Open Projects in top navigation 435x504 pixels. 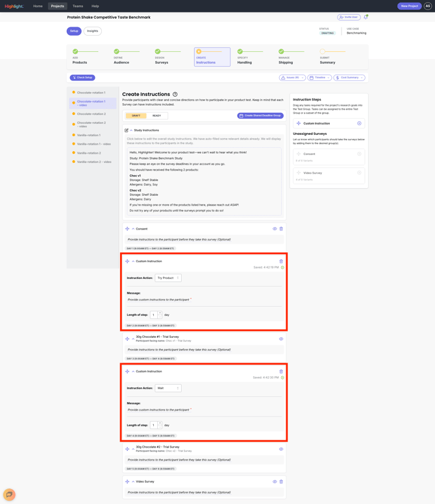(58, 6)
